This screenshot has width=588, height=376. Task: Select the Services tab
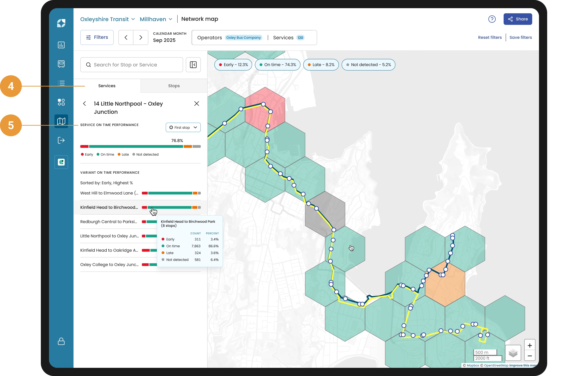(107, 86)
